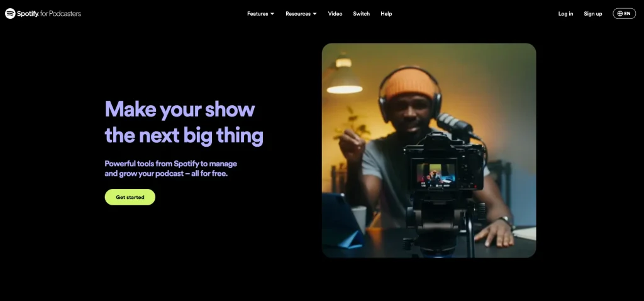644x301 pixels.
Task: Expand the Resources dropdown arrow
Action: point(314,14)
